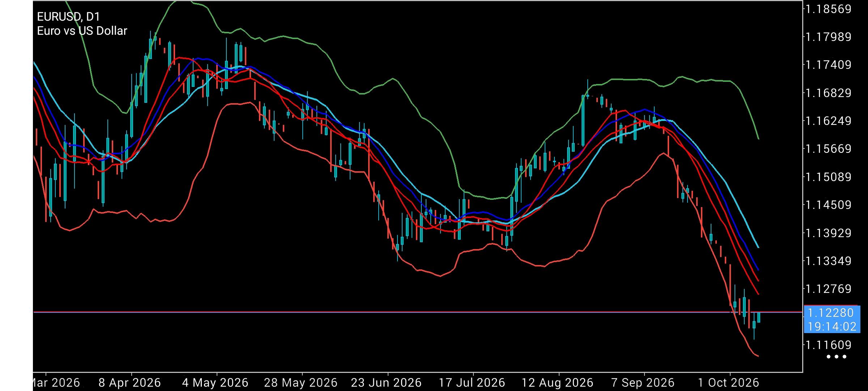Click the 17 Jul 2026 date label
Image resolution: width=868 pixels, height=391 pixels.
472,383
